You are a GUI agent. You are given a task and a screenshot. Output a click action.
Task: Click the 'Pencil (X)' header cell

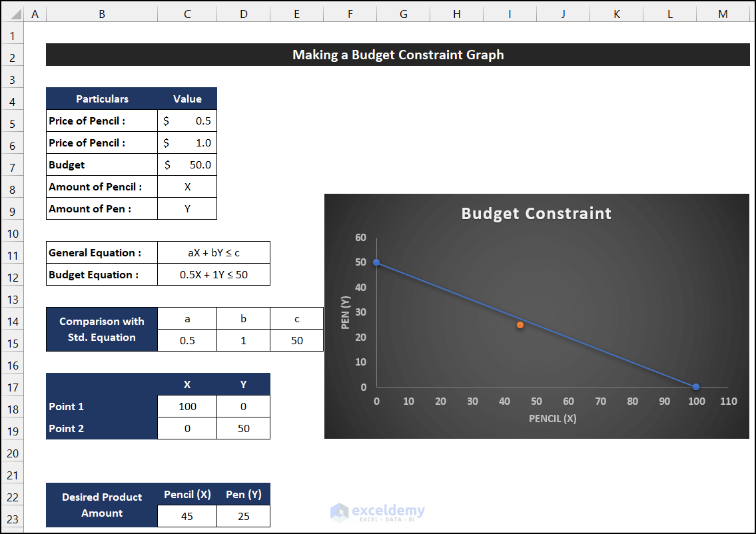coord(187,495)
